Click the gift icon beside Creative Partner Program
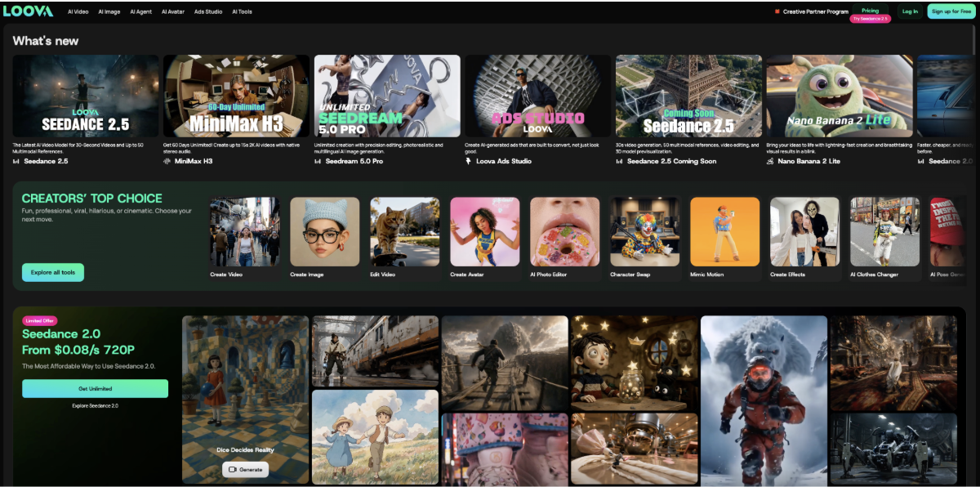Image resolution: width=980 pixels, height=487 pixels. coord(777,11)
